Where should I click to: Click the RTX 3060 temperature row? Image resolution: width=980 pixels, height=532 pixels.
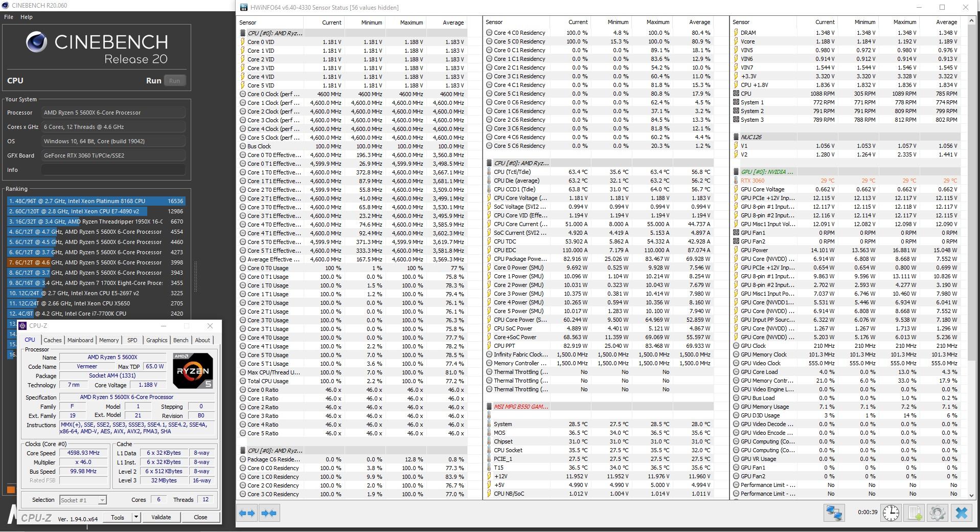[x=846, y=181]
